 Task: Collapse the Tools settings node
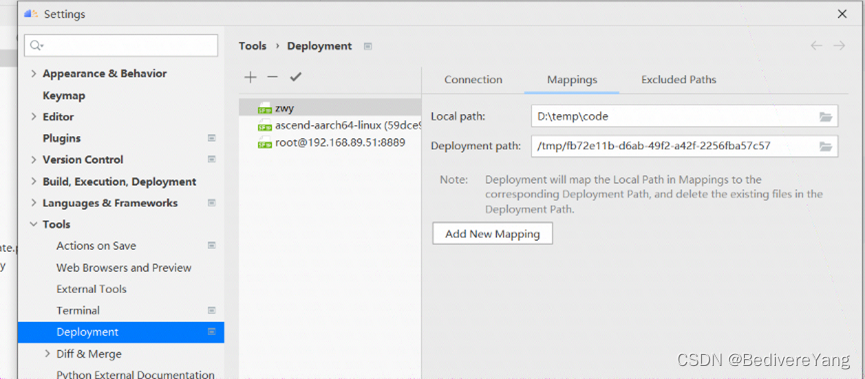[x=34, y=224]
